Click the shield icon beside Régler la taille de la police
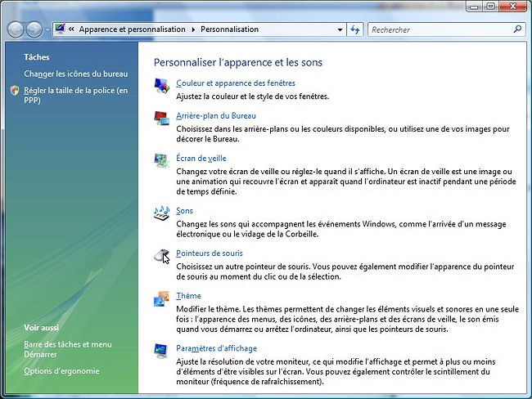 pos(14,91)
